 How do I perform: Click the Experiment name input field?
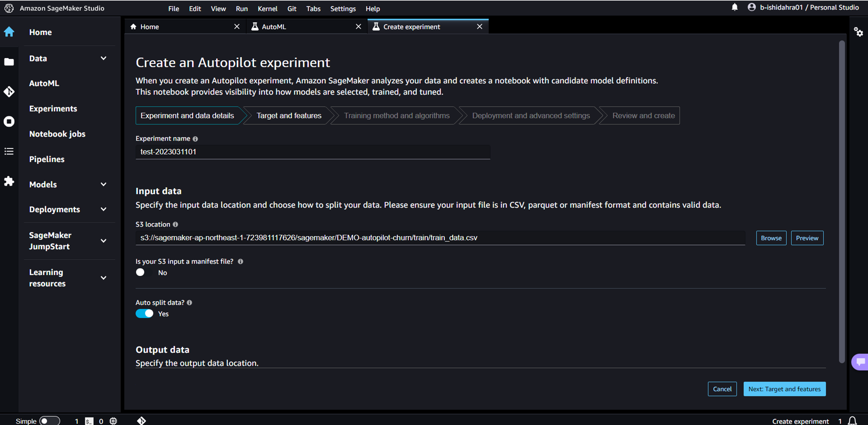pyautogui.click(x=313, y=152)
